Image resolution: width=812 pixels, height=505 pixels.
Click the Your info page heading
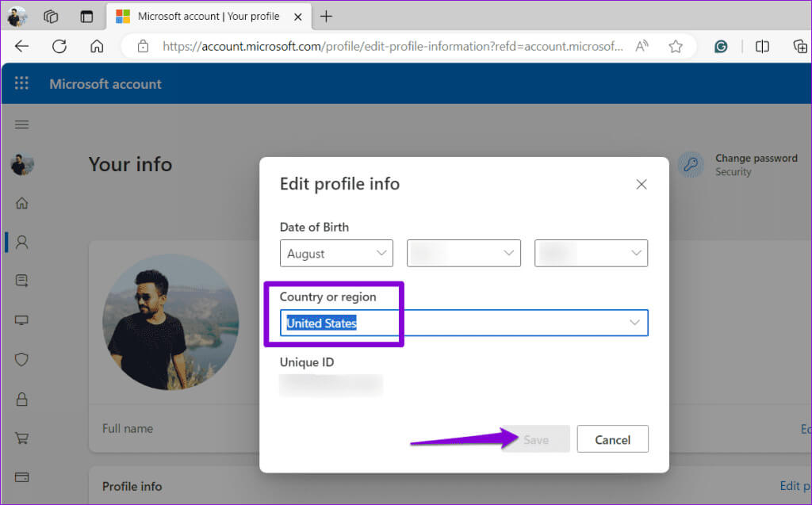click(x=130, y=165)
